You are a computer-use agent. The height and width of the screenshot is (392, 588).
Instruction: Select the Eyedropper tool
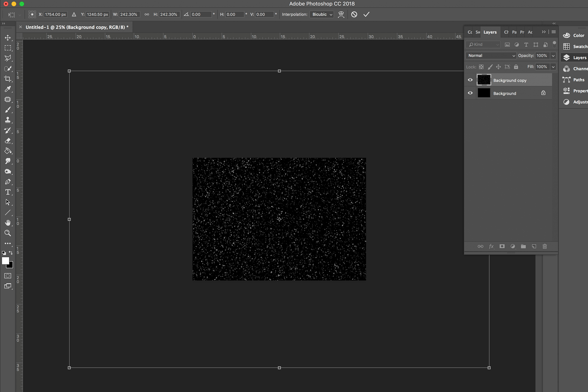click(8, 89)
